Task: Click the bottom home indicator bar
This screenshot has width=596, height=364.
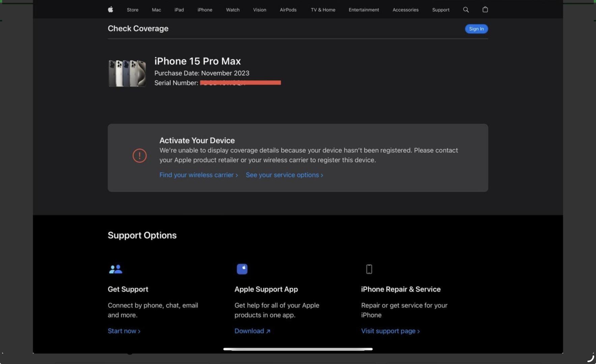Action: tap(298, 349)
